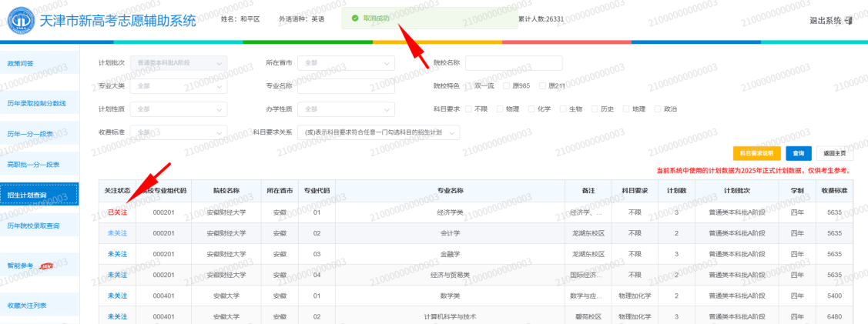Check the 生物 subject checkbox
The width and height of the screenshot is (868, 324).
point(563,109)
